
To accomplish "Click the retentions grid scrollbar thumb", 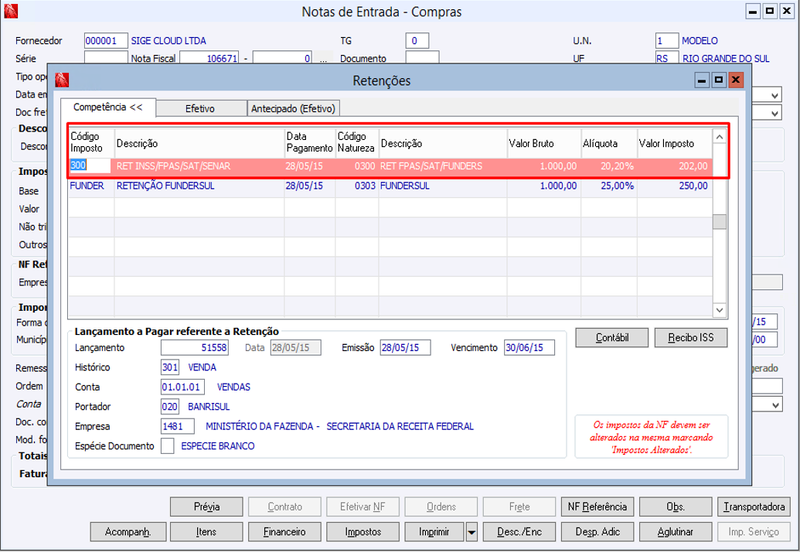I will [x=719, y=222].
